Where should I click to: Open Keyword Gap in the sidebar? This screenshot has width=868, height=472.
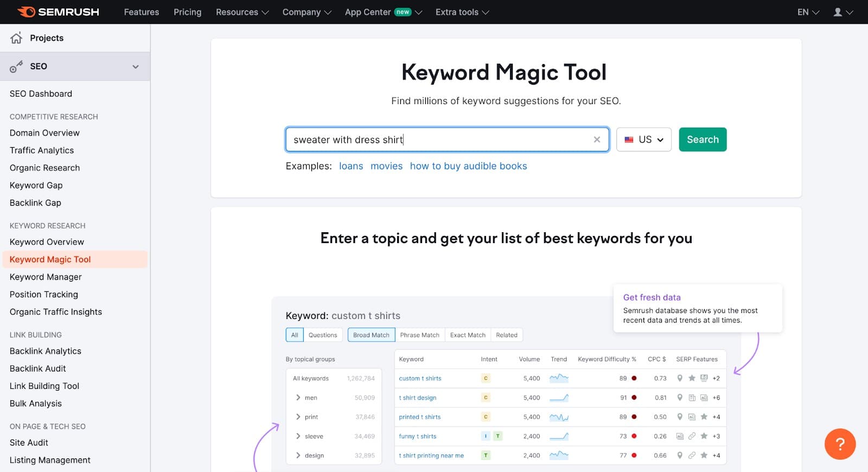(36, 185)
